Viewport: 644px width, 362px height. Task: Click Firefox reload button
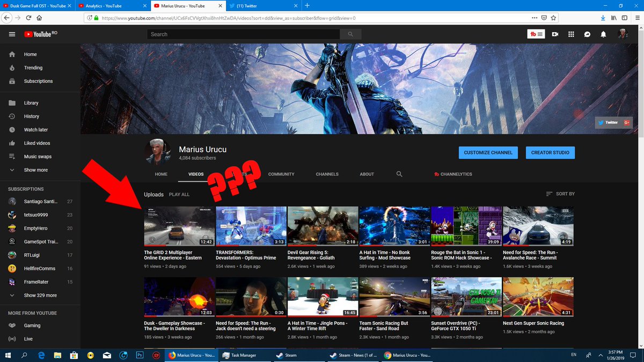[28, 18]
